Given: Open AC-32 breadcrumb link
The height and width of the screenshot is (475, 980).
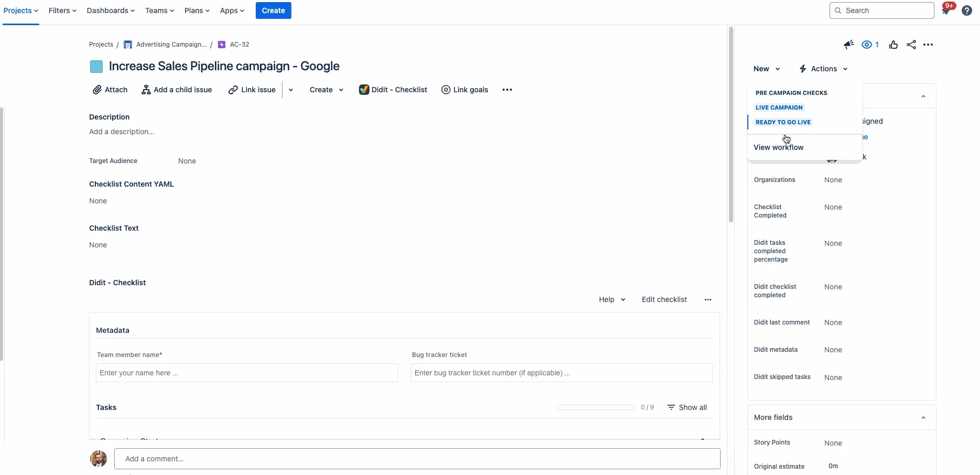Looking at the screenshot, I should pyautogui.click(x=239, y=45).
